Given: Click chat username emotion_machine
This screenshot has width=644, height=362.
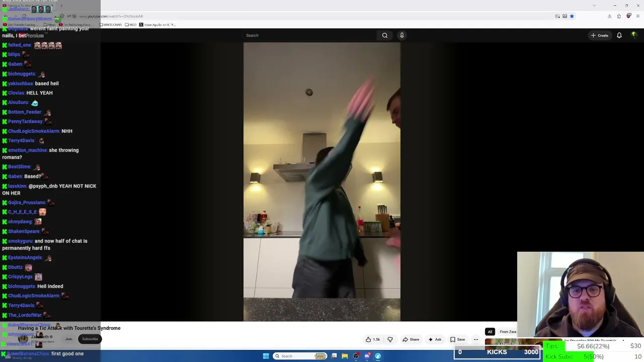Looking at the screenshot, I should tap(28, 150).
